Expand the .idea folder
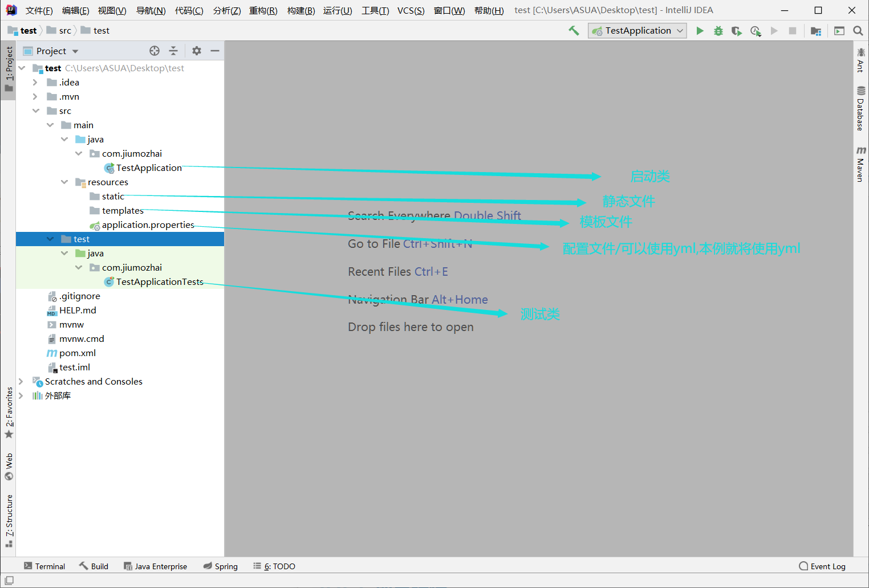869x588 pixels. (x=35, y=83)
